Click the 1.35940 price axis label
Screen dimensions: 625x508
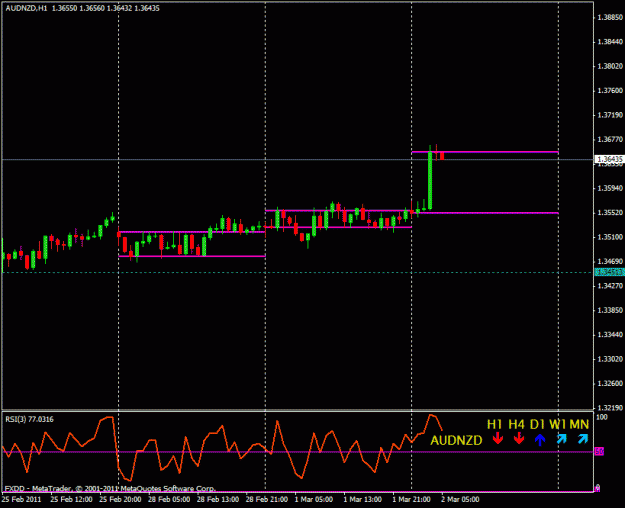coord(610,188)
